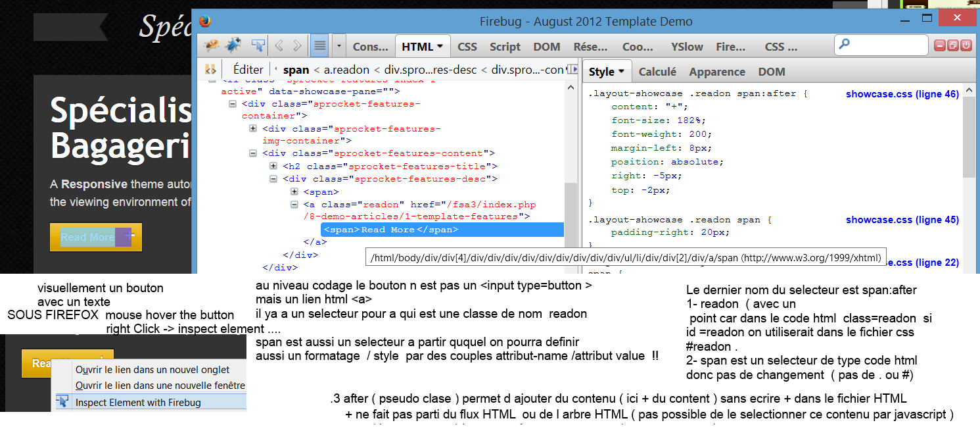The width and height of the screenshot is (980, 429).
Task: Select div.spro...res-desc in the breadcrumb
Action: point(431,70)
